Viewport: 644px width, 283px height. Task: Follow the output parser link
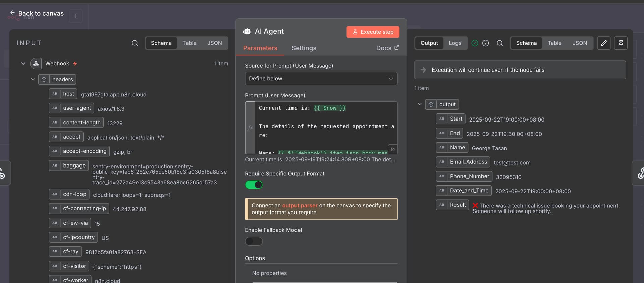pos(300,205)
